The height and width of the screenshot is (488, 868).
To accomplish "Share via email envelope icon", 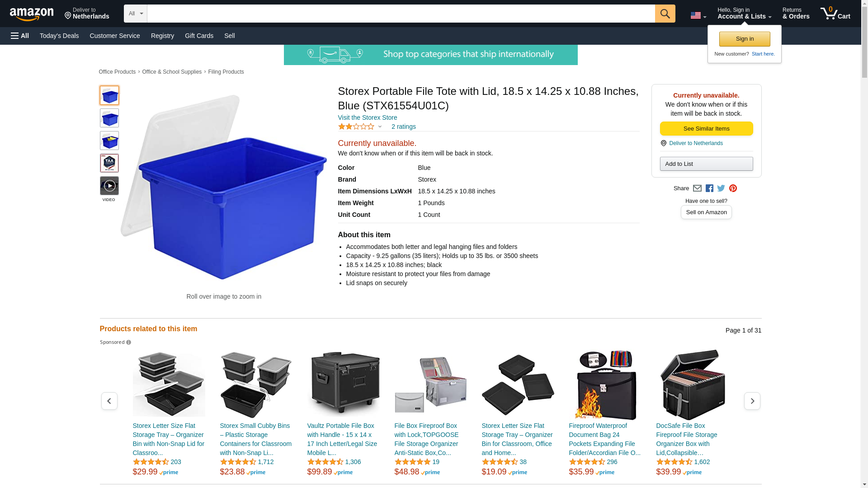I will coord(697,188).
